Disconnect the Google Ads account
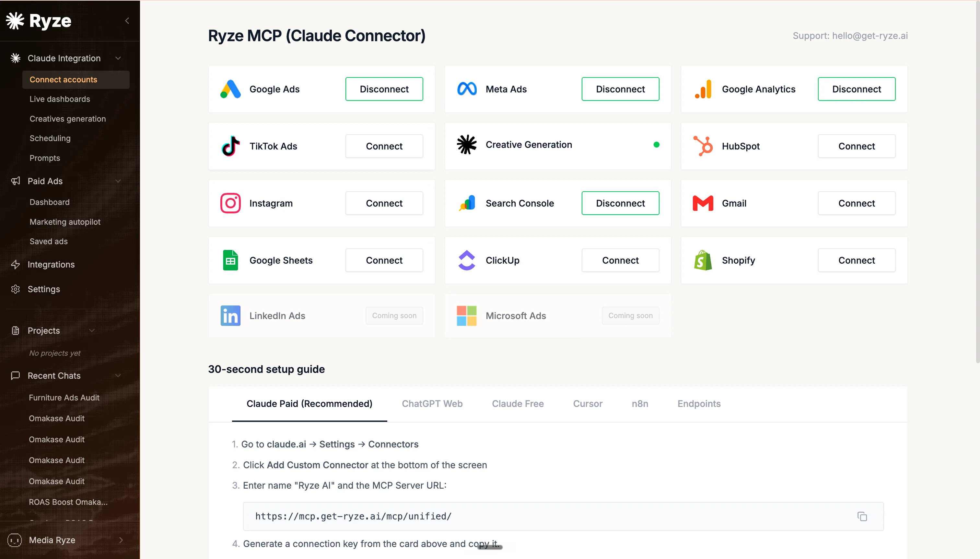Screen dimensions: 980x559 [x=384, y=89]
